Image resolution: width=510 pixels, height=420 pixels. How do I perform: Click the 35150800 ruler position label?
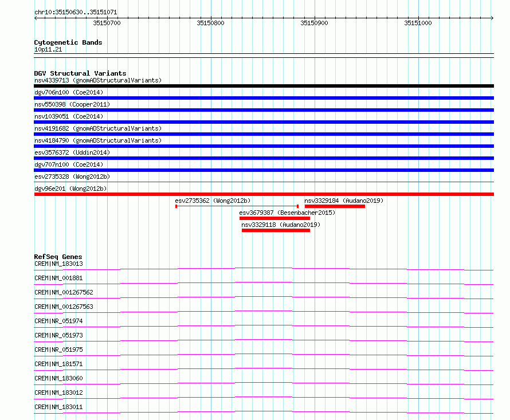[210, 23]
